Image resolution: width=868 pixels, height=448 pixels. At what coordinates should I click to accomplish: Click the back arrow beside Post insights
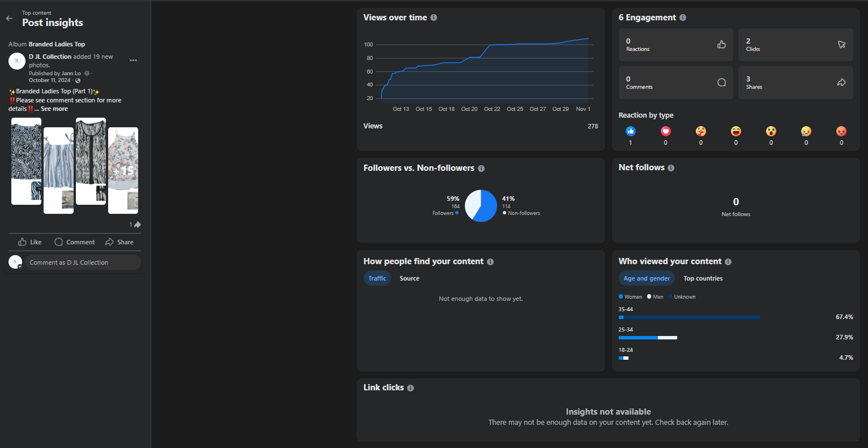9,19
